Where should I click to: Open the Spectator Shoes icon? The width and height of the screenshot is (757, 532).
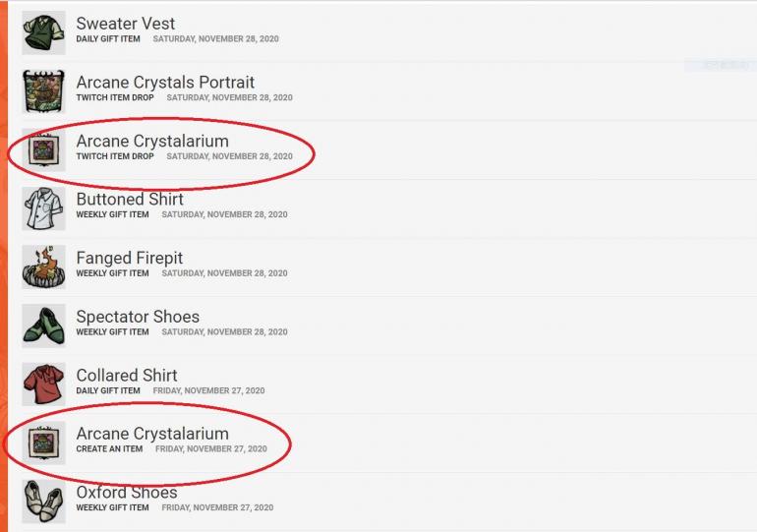(x=43, y=325)
